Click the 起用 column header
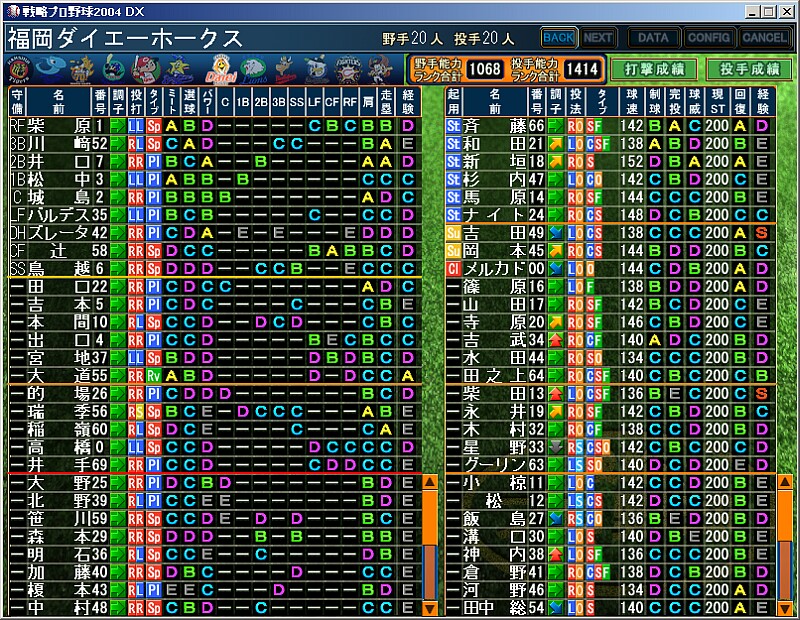The image size is (800, 620). [454, 102]
